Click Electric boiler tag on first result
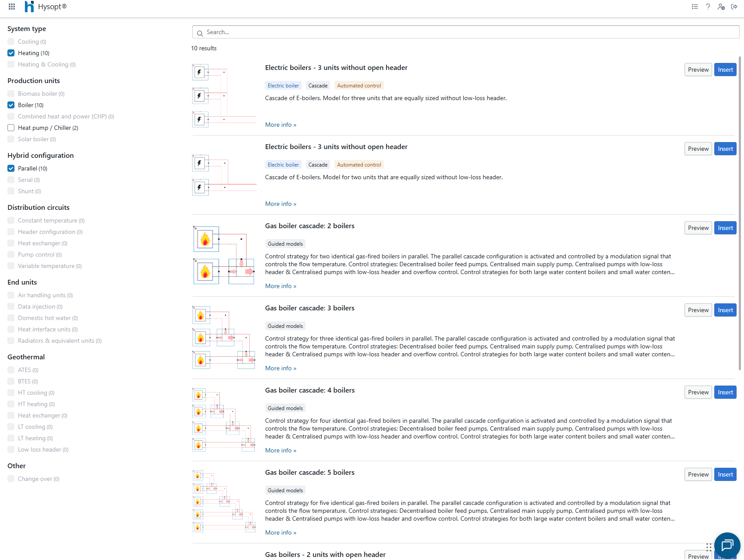 pyautogui.click(x=283, y=86)
